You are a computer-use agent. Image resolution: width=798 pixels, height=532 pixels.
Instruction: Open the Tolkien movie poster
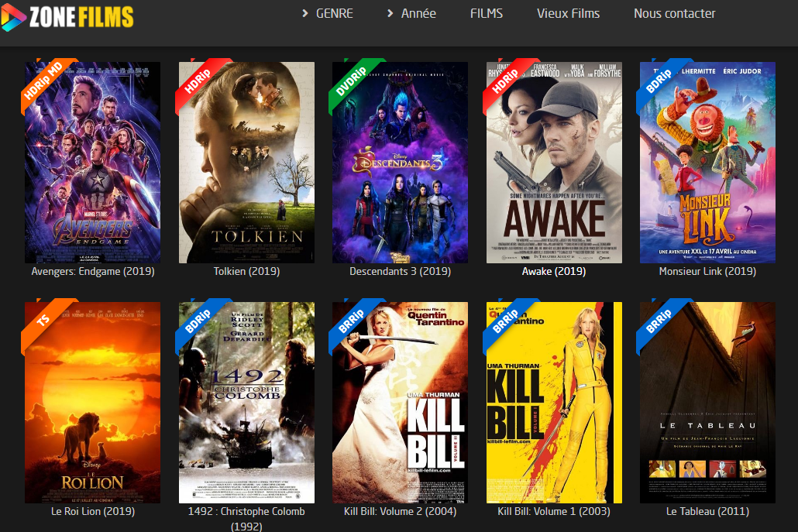[x=246, y=163]
